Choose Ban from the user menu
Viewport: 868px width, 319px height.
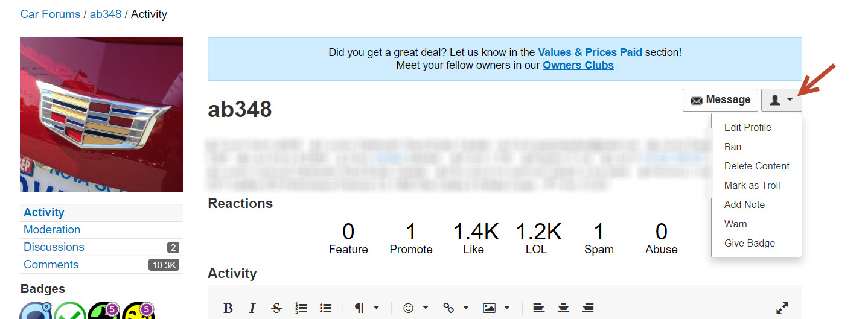tap(733, 147)
